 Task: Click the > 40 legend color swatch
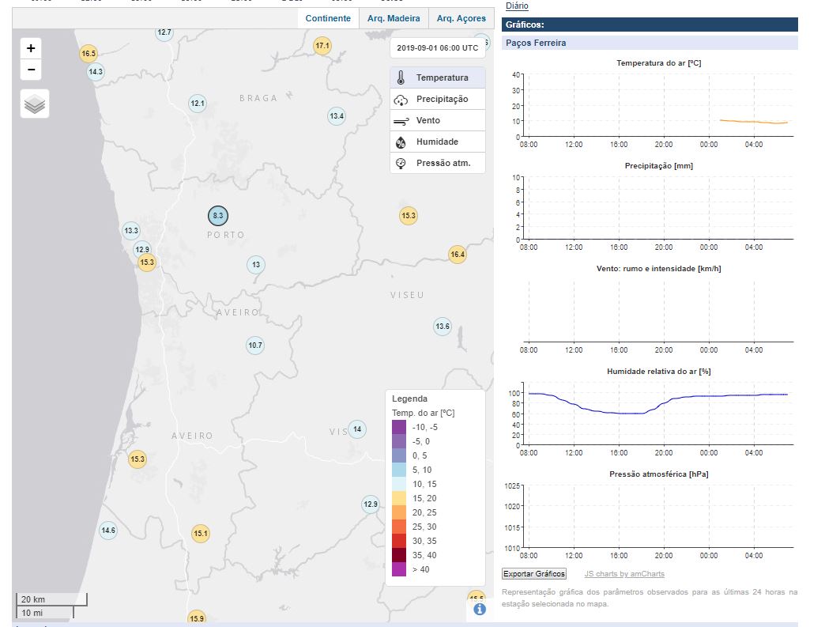tap(399, 569)
